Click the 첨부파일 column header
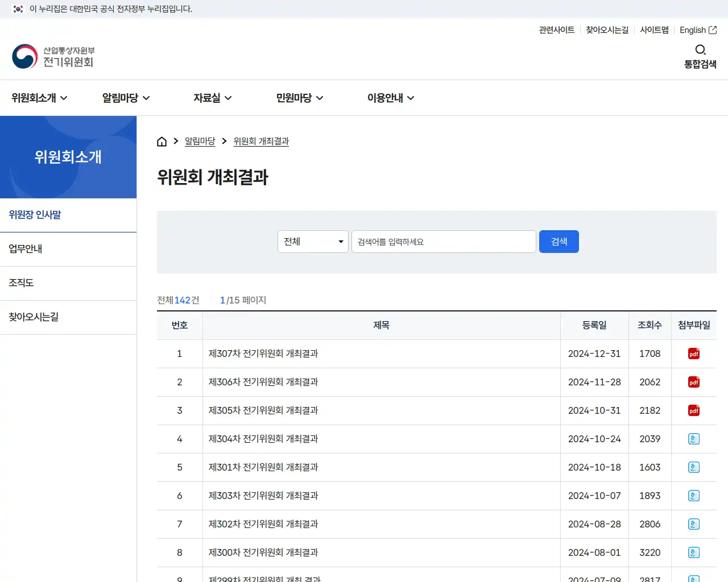 click(x=694, y=325)
